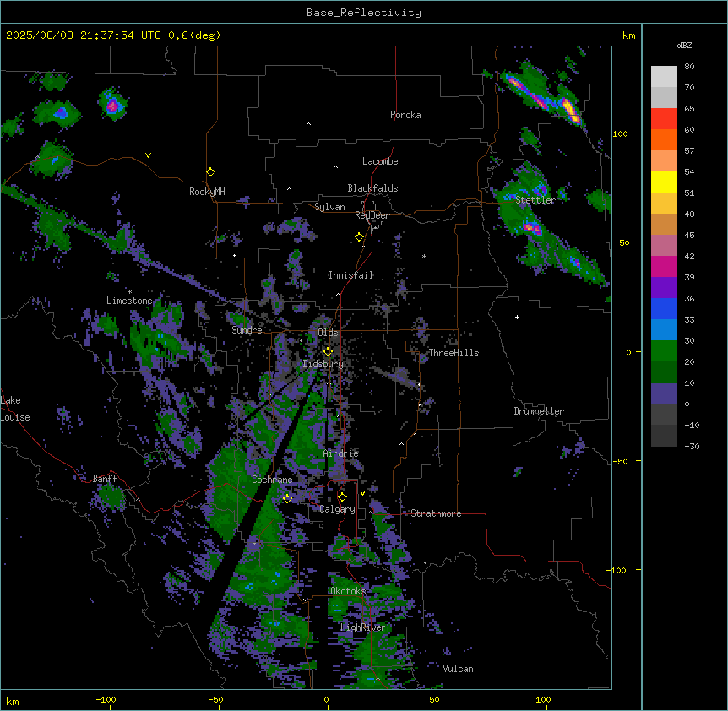
Task: Click the Didsbury city label
Action: [x=323, y=364]
